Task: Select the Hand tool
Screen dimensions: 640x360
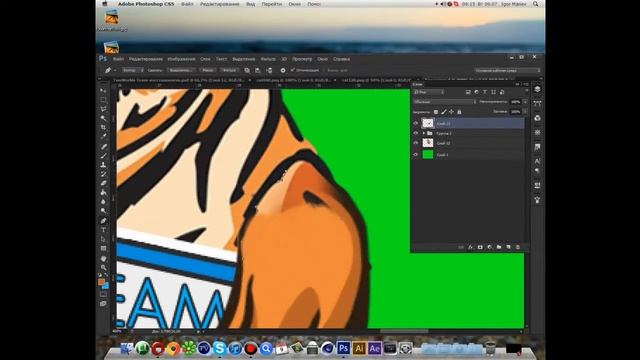Action: coord(103,258)
